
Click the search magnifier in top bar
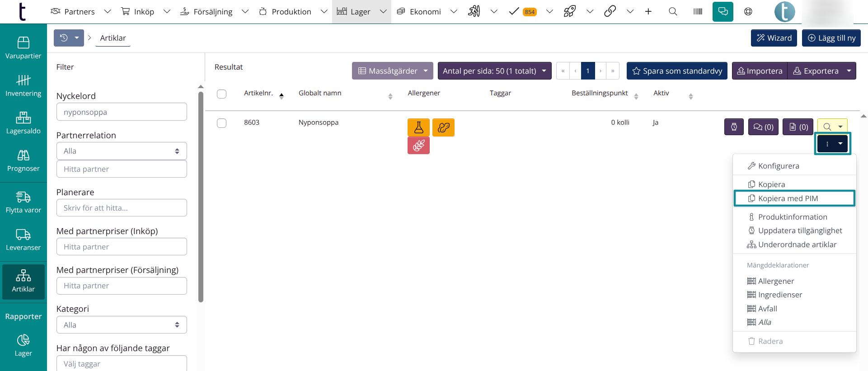tap(673, 11)
